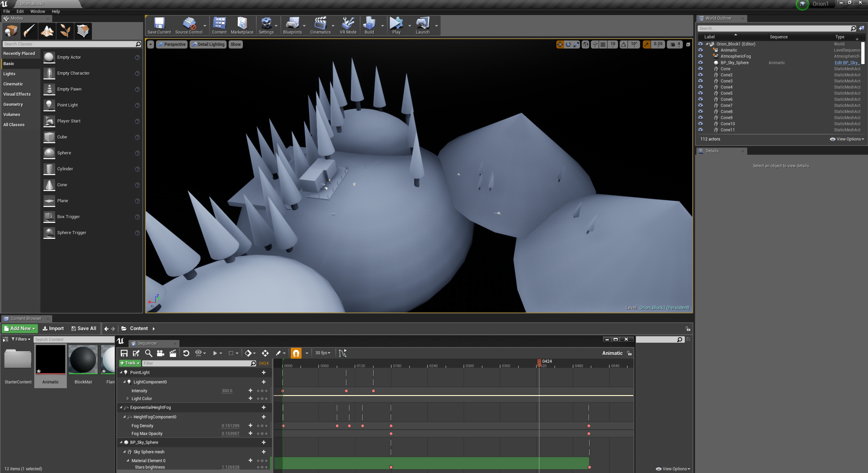The width and height of the screenshot is (868, 473).
Task: Hide the Cone3 actor in outliner
Action: [x=700, y=81]
